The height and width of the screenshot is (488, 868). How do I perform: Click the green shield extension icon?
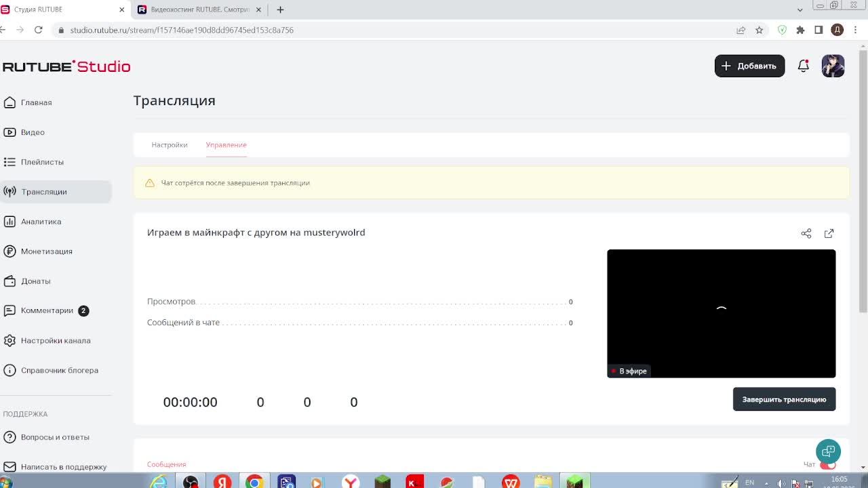click(782, 30)
